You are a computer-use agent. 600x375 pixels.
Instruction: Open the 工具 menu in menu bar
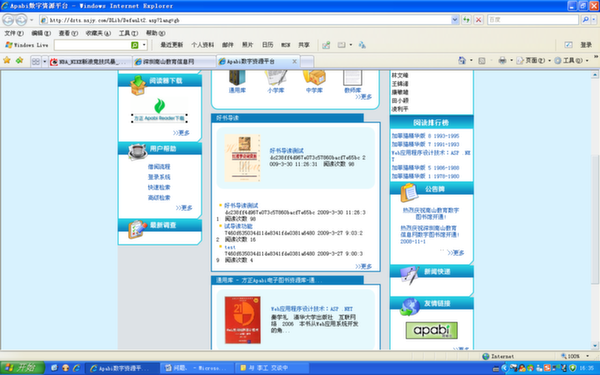128,33
